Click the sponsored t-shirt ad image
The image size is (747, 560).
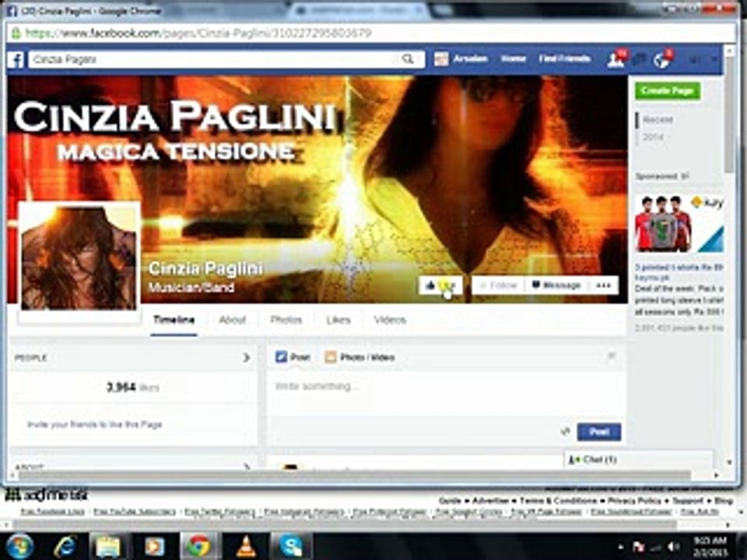click(679, 223)
